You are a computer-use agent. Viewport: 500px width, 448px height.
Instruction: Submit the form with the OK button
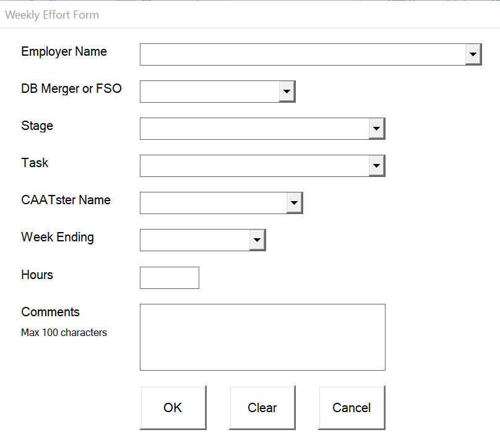coord(173,408)
